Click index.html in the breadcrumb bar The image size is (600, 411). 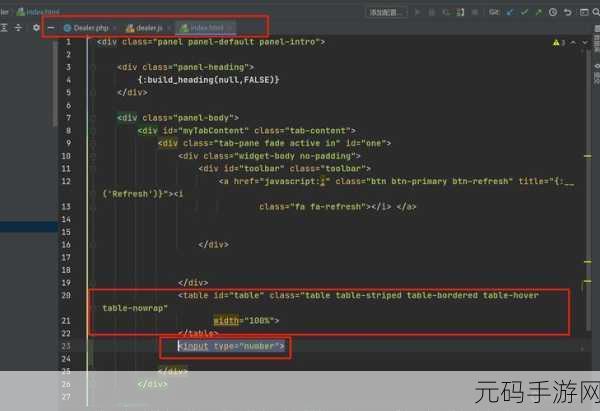pyautogui.click(x=38, y=12)
